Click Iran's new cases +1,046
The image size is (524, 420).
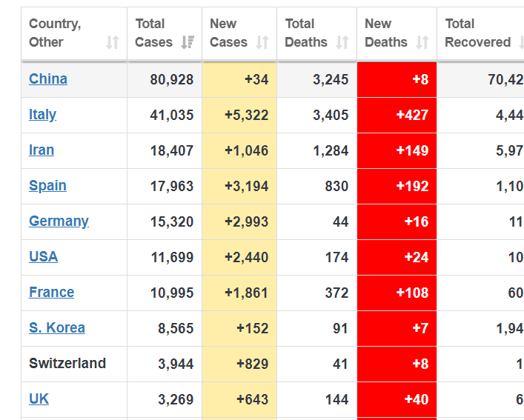(247, 151)
